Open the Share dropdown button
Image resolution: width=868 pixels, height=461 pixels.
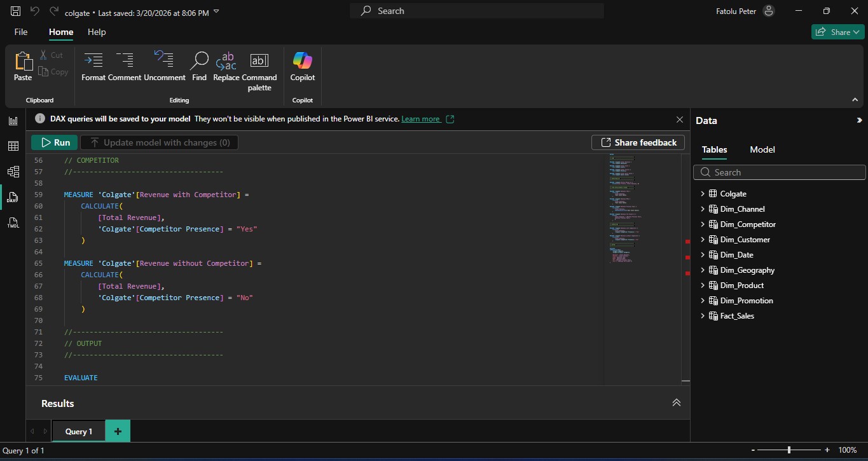click(x=837, y=32)
